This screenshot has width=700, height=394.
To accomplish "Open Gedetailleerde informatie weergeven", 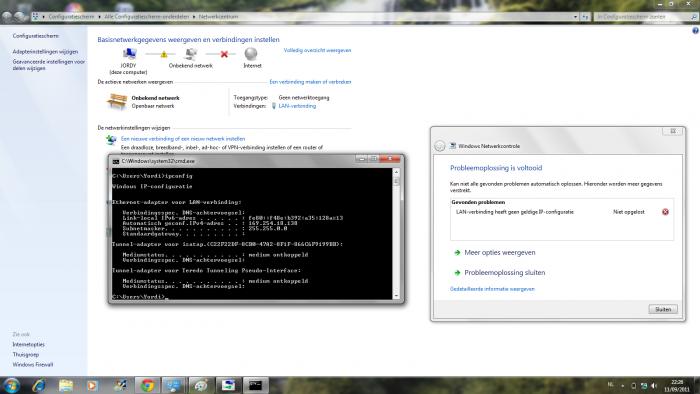I will click(x=492, y=289).
